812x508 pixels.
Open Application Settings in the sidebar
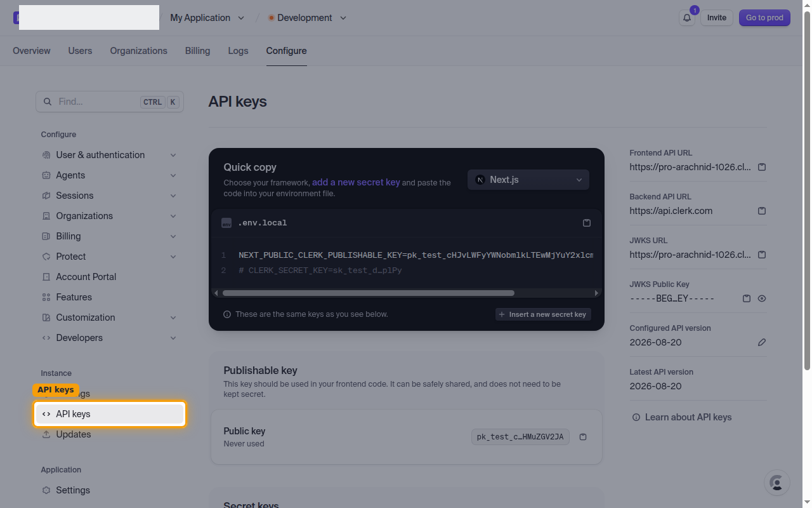point(109,490)
